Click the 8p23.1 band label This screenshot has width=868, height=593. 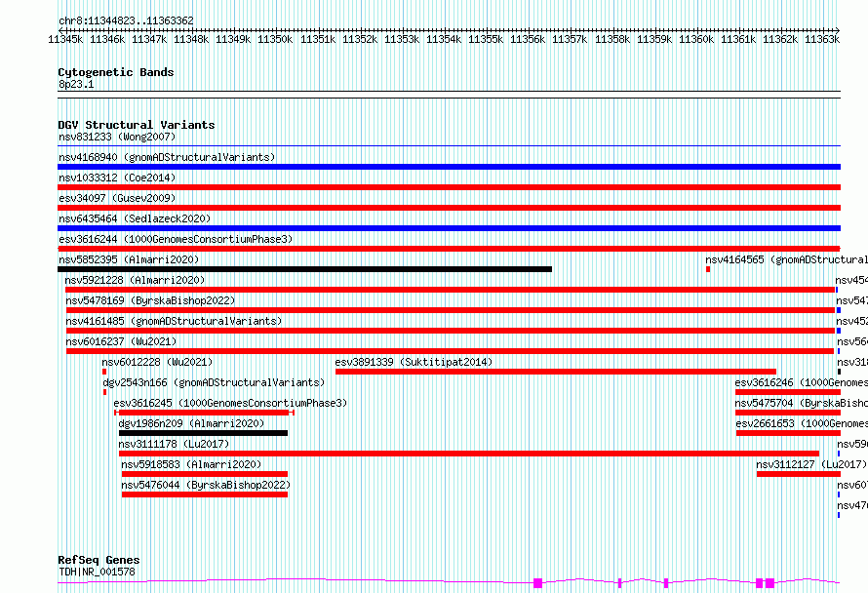(x=76, y=84)
